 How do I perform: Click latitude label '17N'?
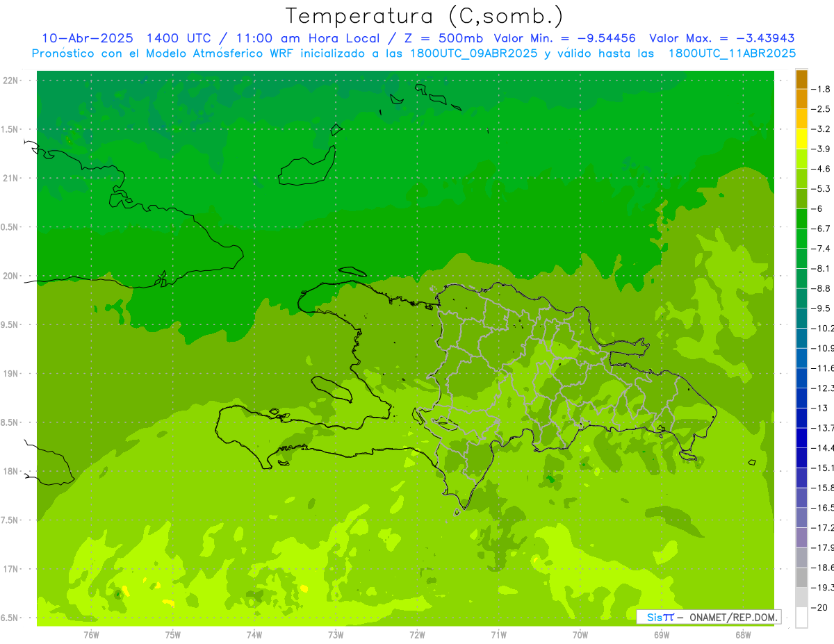pos(10,569)
